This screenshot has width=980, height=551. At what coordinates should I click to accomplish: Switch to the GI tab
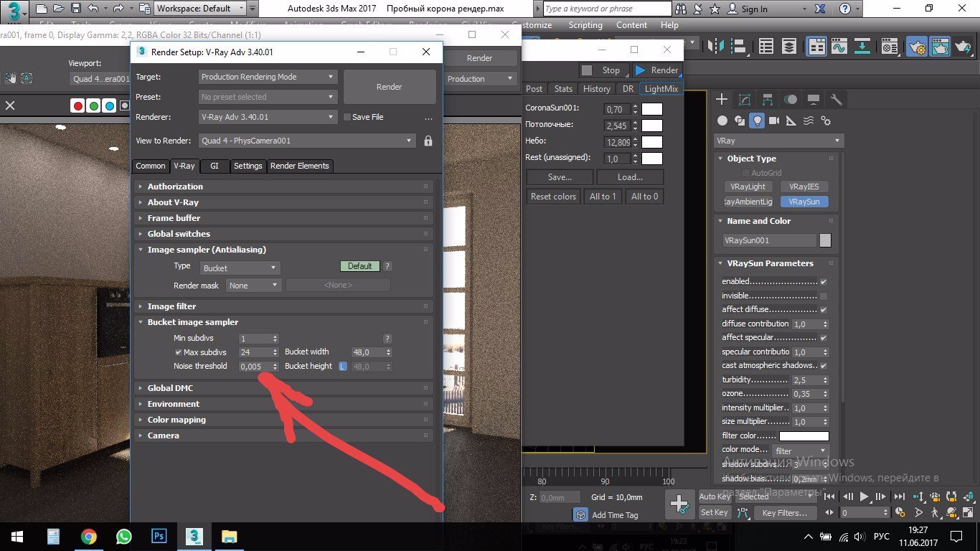(214, 166)
